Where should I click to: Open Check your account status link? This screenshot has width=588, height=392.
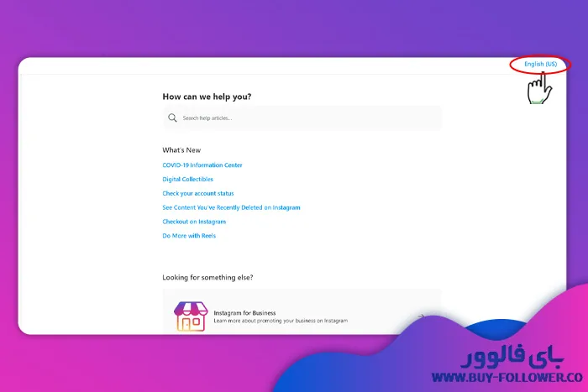click(x=198, y=193)
